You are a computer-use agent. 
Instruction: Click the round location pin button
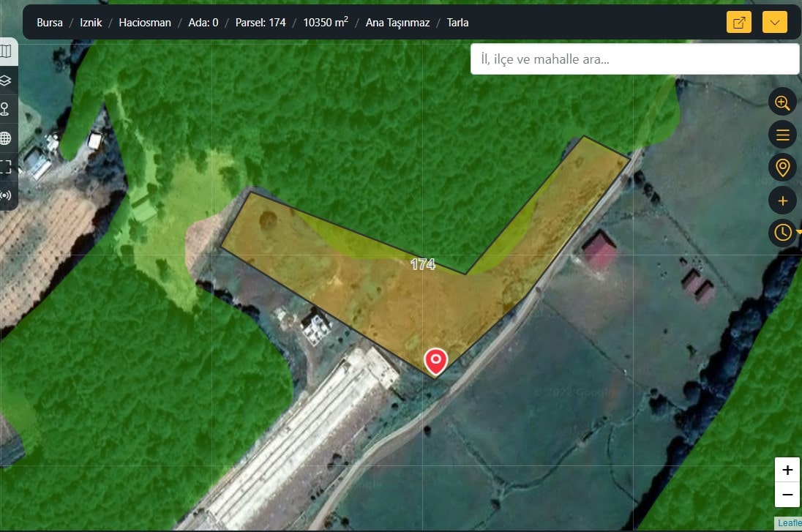point(782,168)
